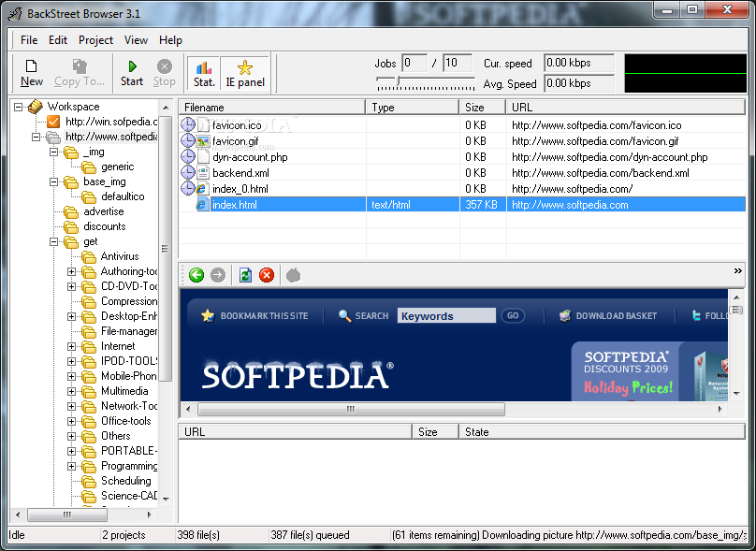This screenshot has height=551, width=756.
Task: Select the discounts folder icon
Action: coord(71,226)
